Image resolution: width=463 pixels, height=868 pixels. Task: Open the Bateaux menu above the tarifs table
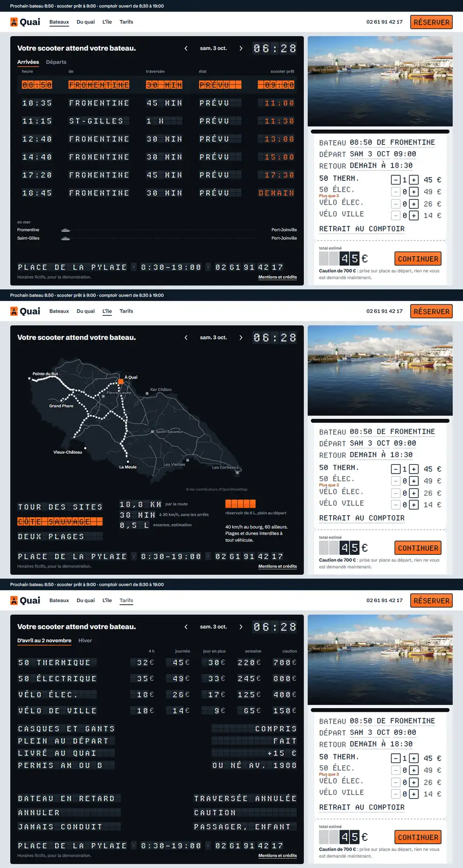coord(59,601)
